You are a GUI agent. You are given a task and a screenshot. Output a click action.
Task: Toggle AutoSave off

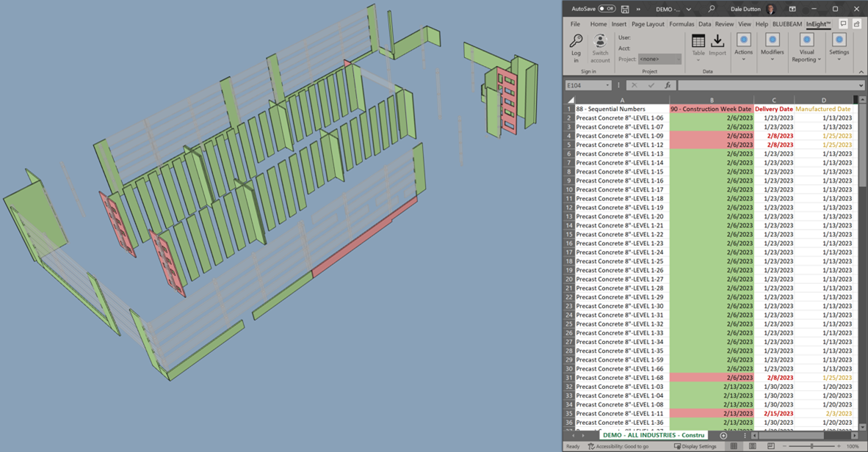607,8
